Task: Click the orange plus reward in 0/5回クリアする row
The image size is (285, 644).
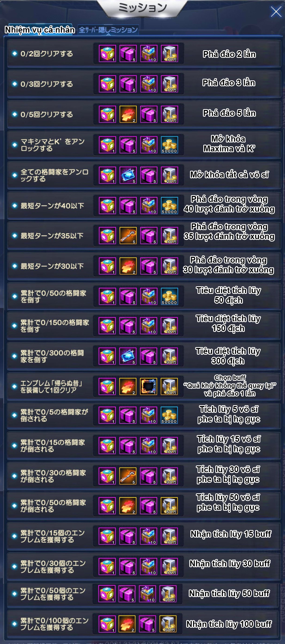Action: 128,114
